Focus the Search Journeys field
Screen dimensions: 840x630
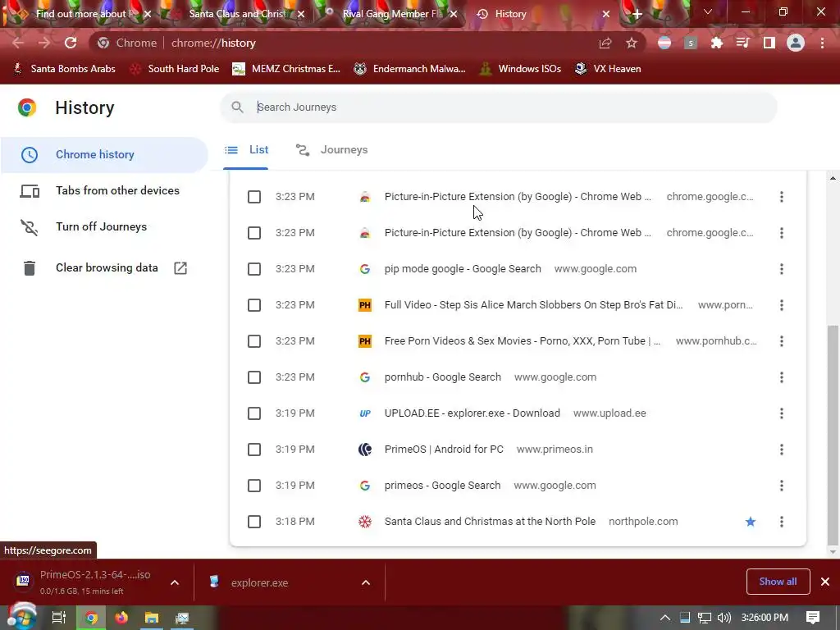498,107
